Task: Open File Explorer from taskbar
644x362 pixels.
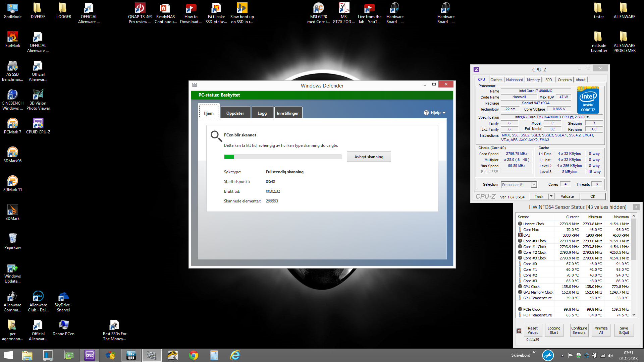Action: pos(27,355)
